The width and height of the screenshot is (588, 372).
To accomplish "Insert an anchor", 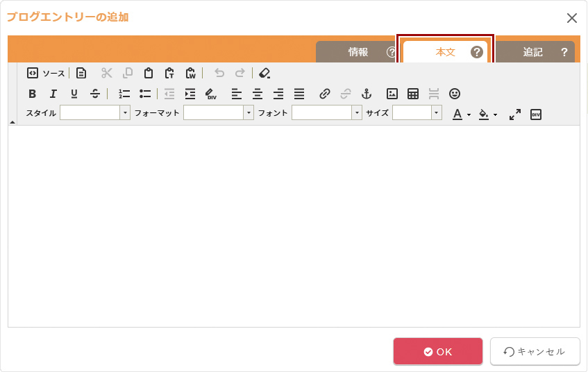I will click(x=367, y=94).
